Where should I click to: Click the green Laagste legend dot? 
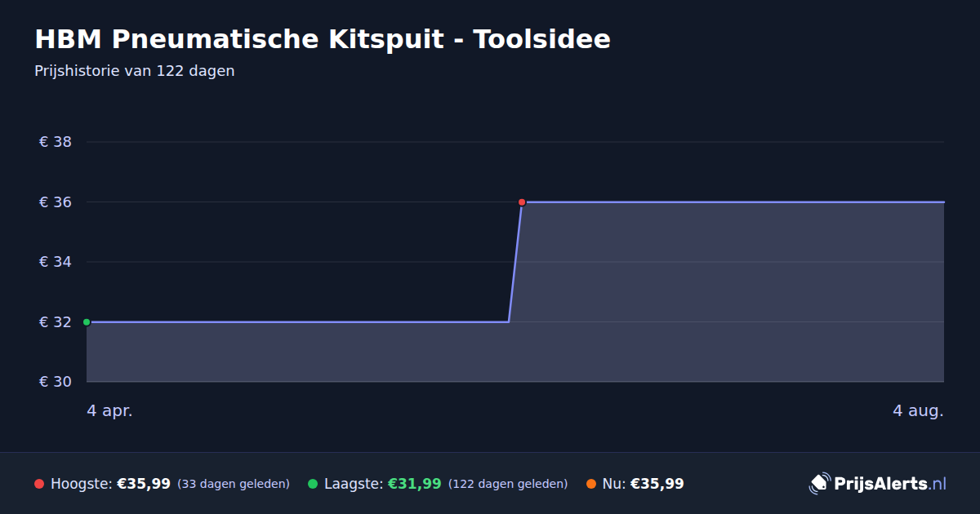[313, 484]
